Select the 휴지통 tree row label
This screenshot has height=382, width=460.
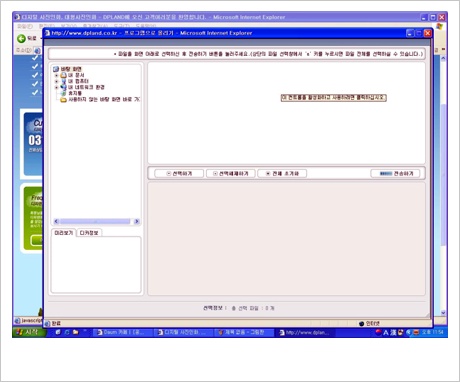pos(75,93)
